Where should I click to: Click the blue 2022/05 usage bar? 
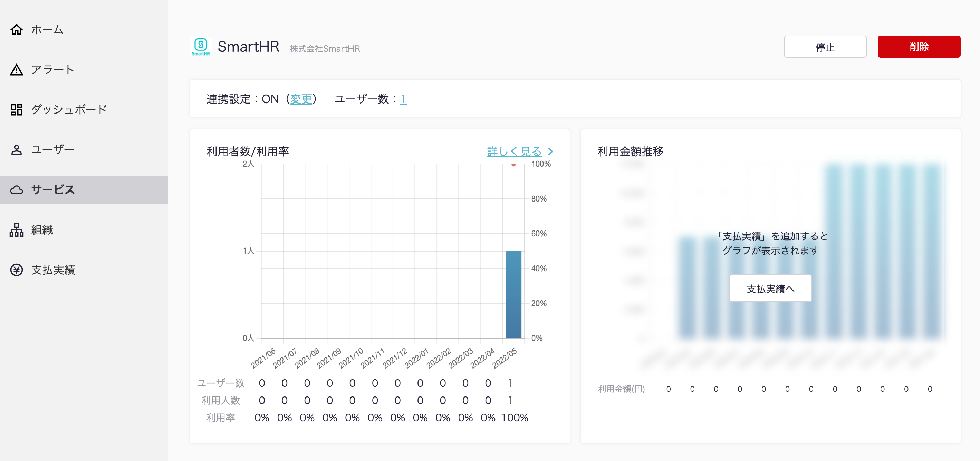(x=513, y=295)
